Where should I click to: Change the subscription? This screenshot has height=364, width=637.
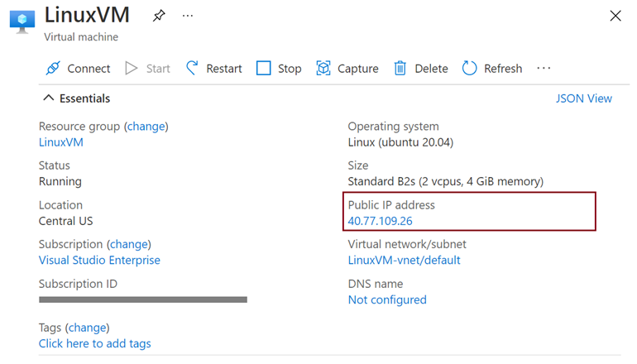(x=129, y=244)
